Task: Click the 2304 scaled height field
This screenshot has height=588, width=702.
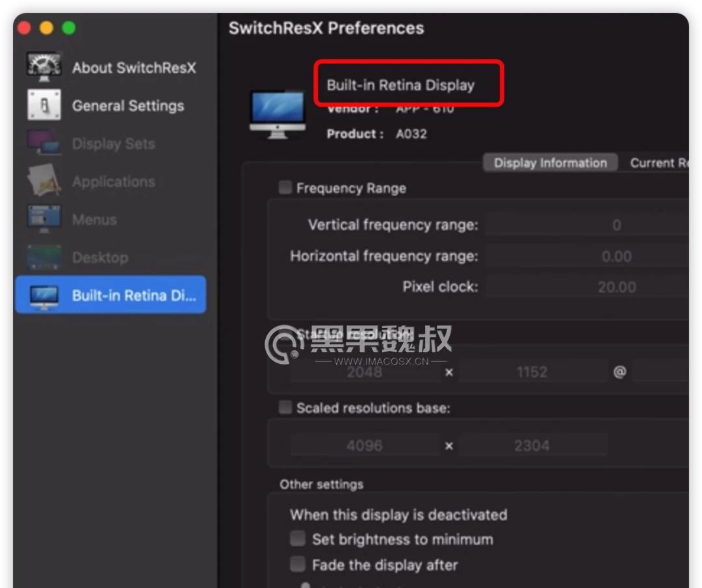Action: coord(532,446)
